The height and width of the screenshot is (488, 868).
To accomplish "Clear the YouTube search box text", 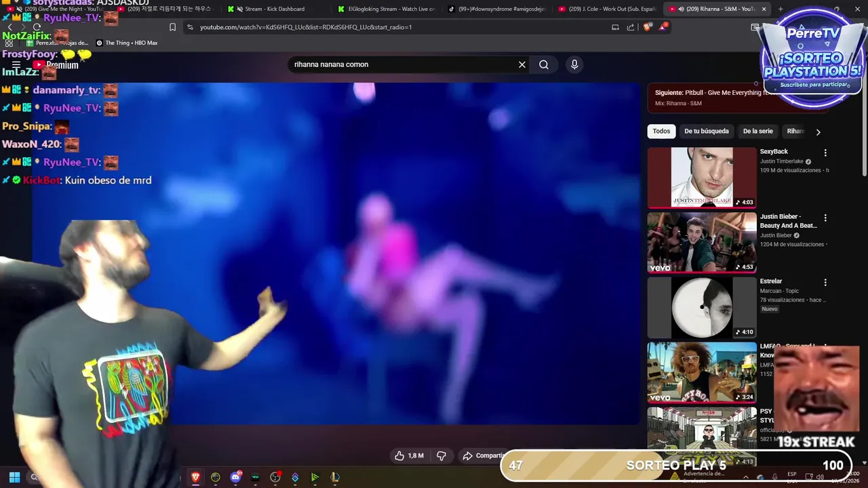I will click(522, 64).
